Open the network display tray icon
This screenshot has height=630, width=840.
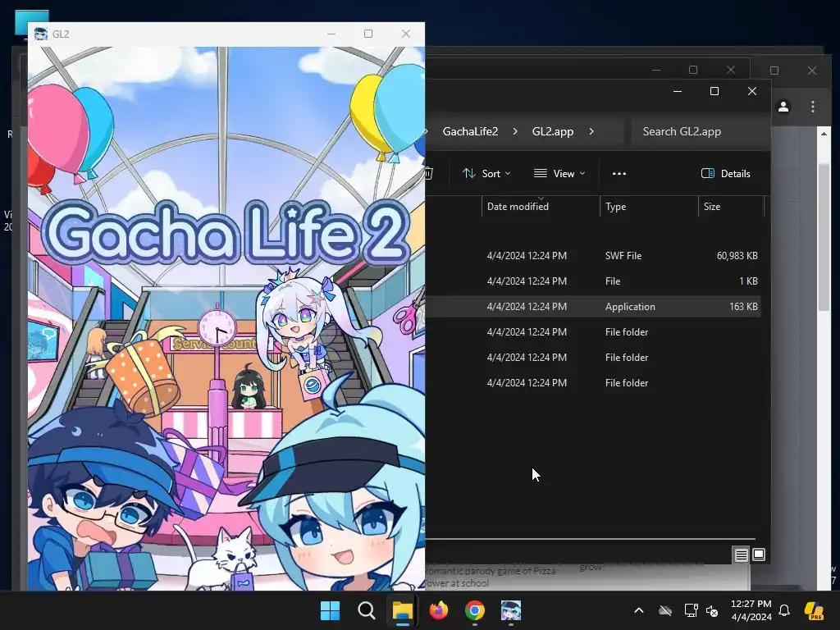691,610
